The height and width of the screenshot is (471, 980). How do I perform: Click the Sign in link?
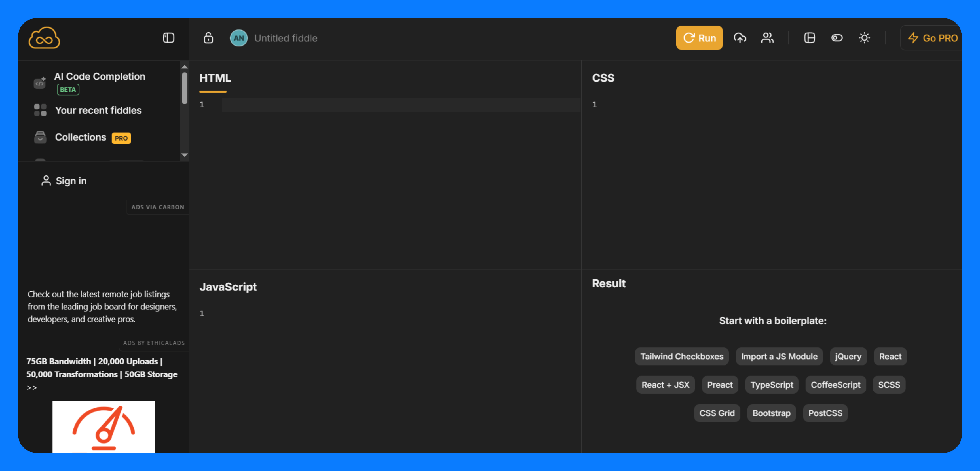pyautogui.click(x=71, y=181)
